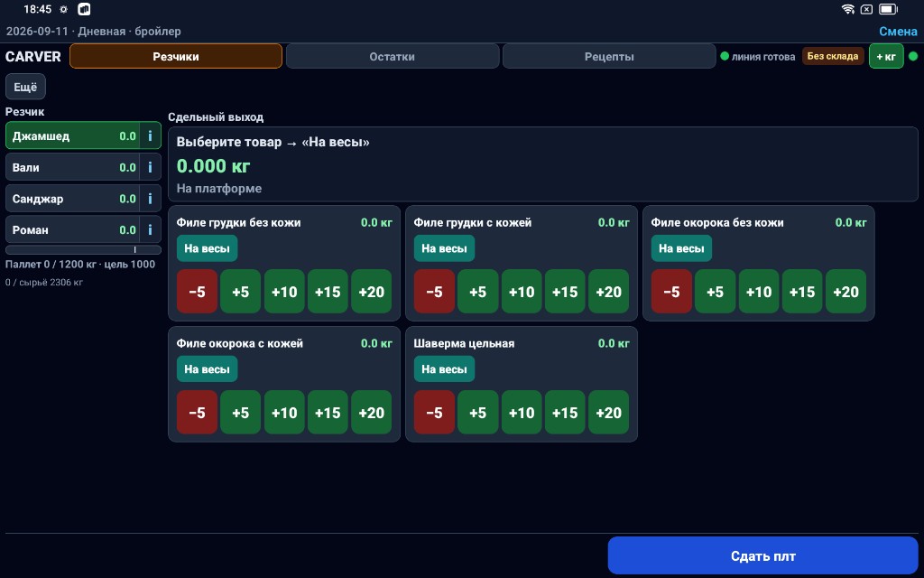The width and height of the screenshot is (924, 578).
Task: Tap the battery status icon
Action: (888, 9)
